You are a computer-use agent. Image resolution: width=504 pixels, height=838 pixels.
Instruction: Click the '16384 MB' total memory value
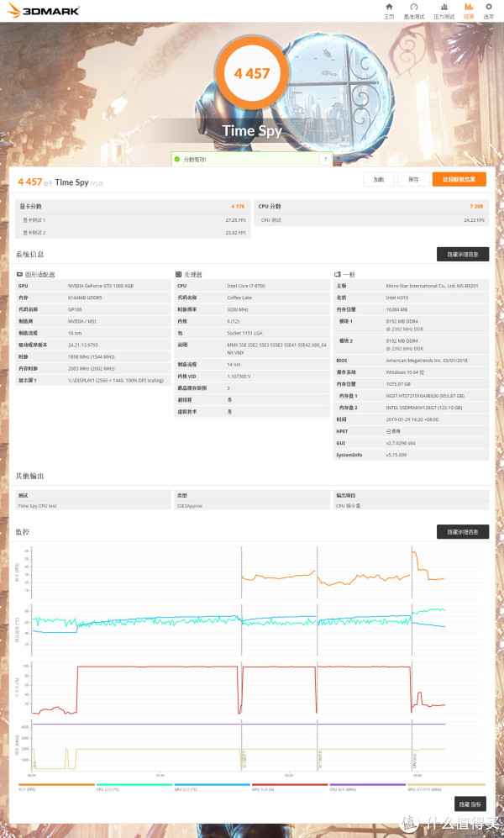tap(396, 309)
